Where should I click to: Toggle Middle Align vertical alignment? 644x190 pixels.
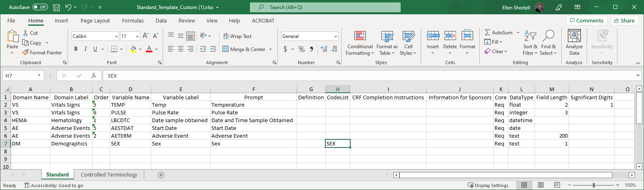(181, 36)
